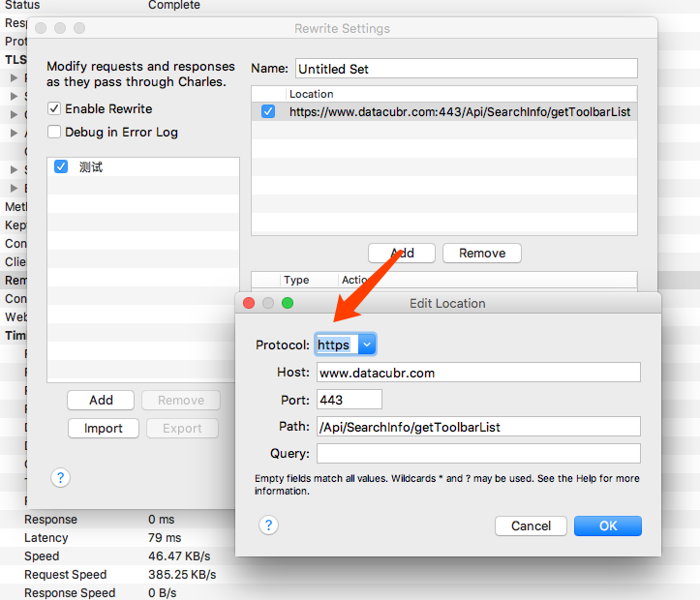Click Add below the rewrite sets list
This screenshot has width=700, height=600.
pos(101,400)
